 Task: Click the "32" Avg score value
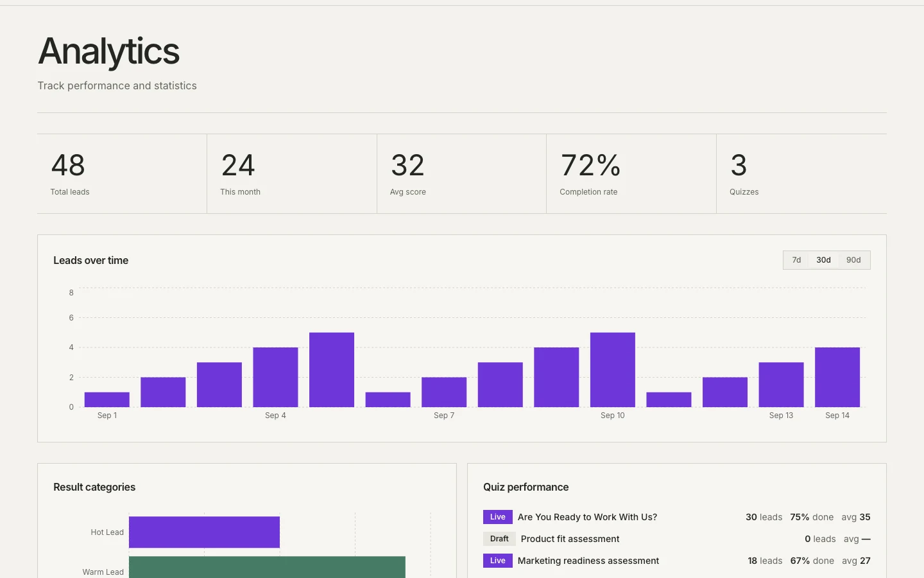click(408, 165)
